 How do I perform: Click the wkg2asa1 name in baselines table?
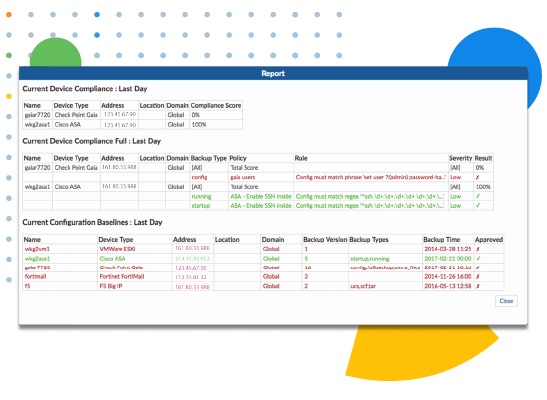37,259
